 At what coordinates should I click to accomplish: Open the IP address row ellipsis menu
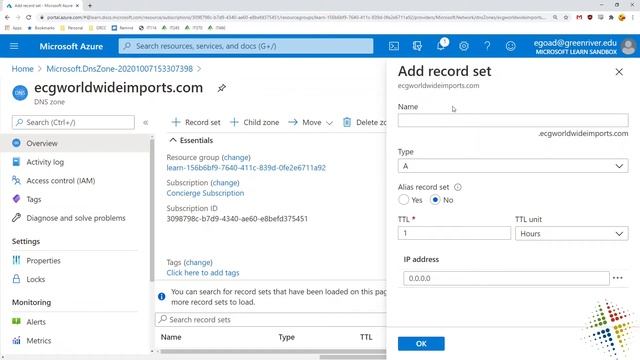point(618,278)
